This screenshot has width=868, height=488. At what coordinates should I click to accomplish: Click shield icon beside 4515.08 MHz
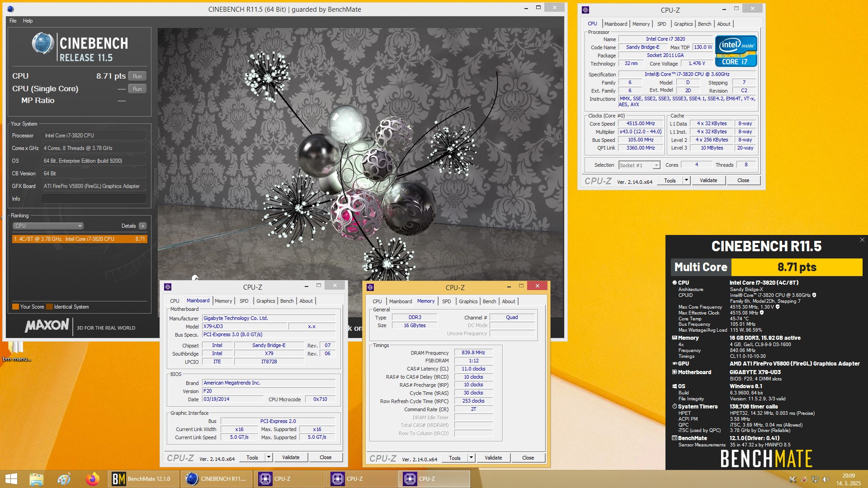click(x=762, y=313)
